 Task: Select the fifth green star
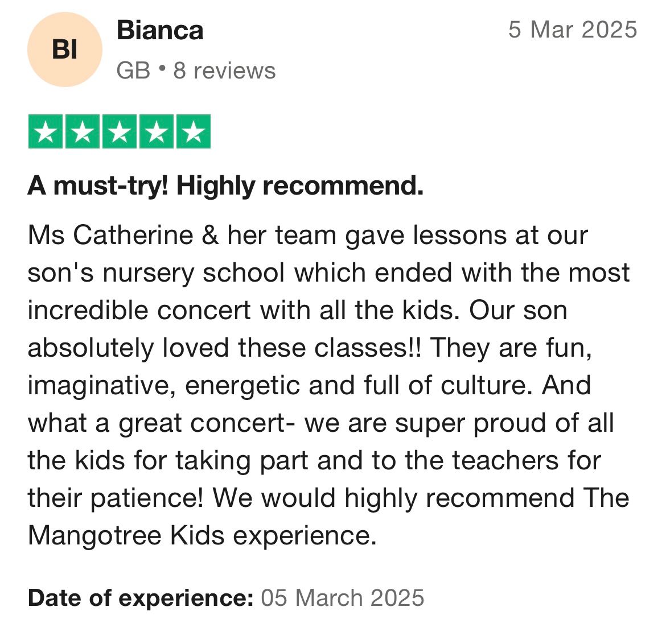194,131
